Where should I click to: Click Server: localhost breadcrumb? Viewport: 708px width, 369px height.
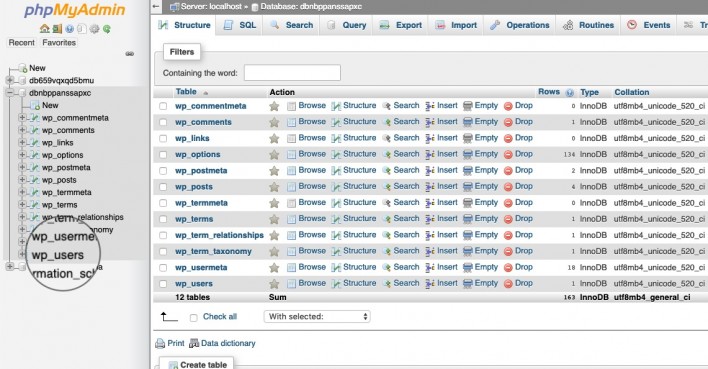pos(211,6)
